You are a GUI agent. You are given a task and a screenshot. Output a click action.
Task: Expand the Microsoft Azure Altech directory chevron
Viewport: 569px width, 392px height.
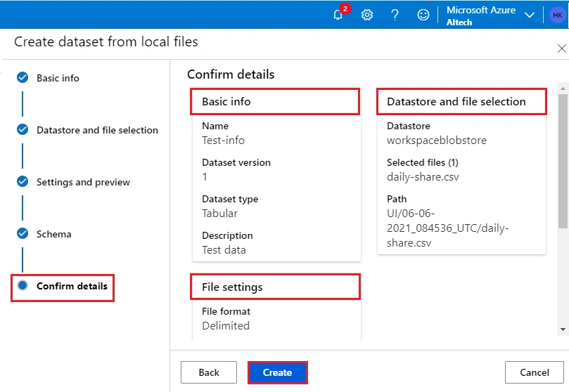tap(530, 15)
